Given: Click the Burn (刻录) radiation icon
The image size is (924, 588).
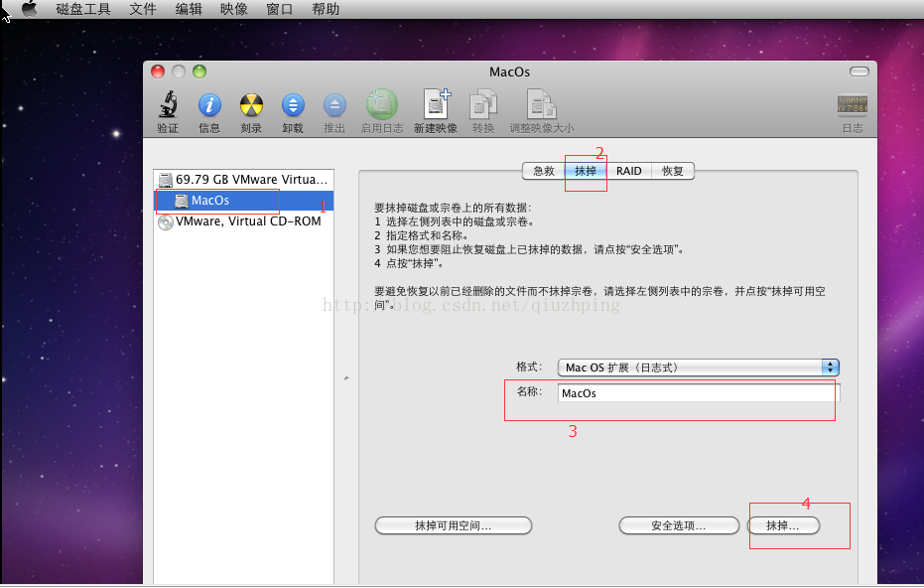Looking at the screenshot, I should [x=251, y=105].
